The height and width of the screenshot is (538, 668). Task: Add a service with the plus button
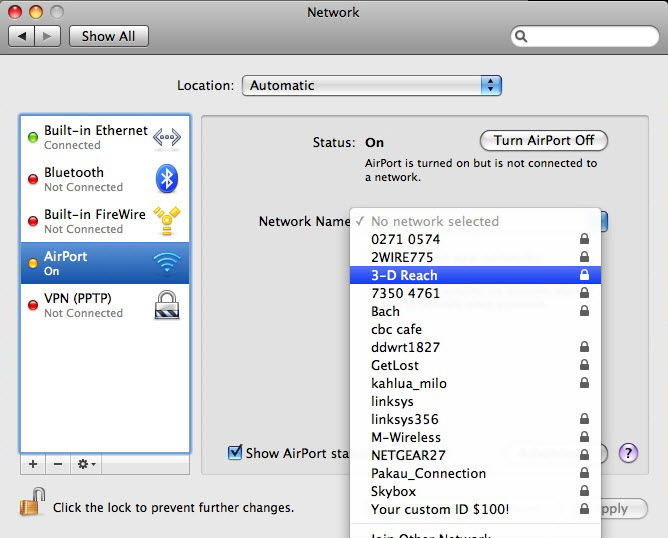(x=33, y=464)
